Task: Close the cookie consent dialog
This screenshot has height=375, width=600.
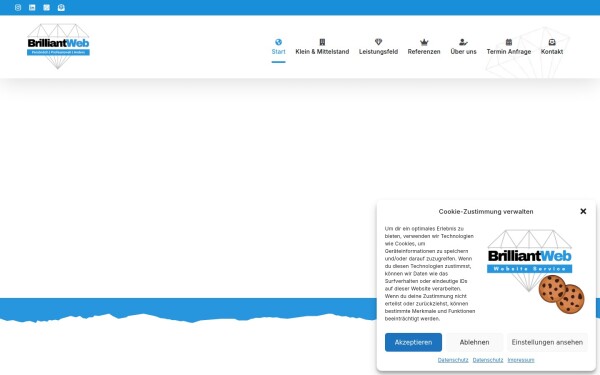Action: (583, 211)
